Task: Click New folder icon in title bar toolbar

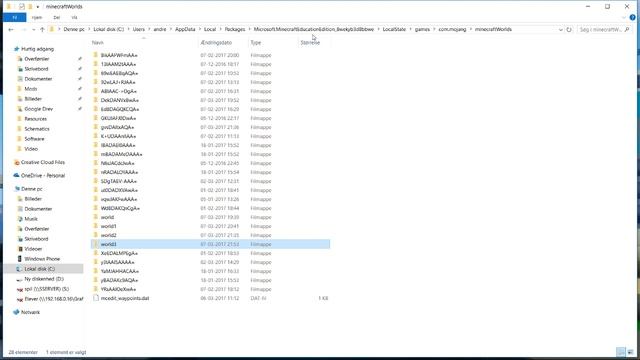Action: click(x=30, y=7)
